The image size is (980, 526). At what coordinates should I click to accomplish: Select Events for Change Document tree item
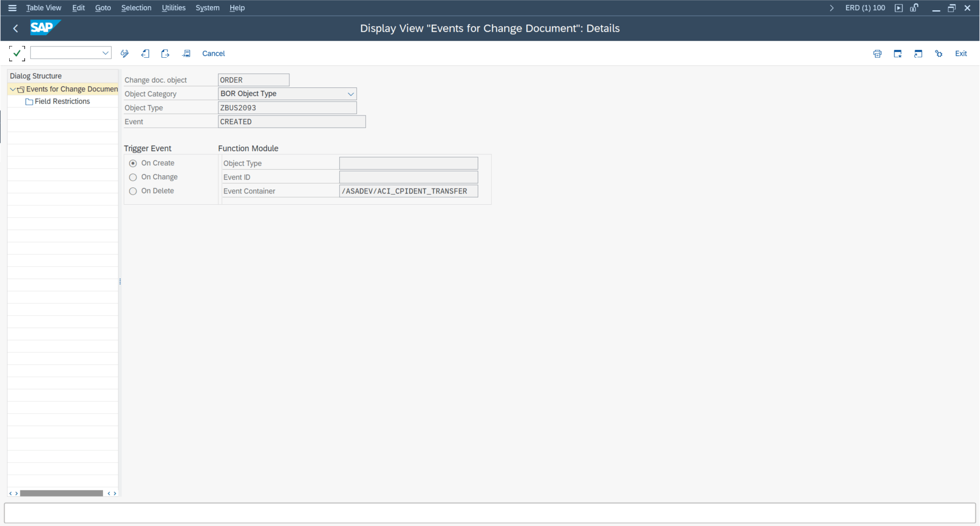coord(72,89)
